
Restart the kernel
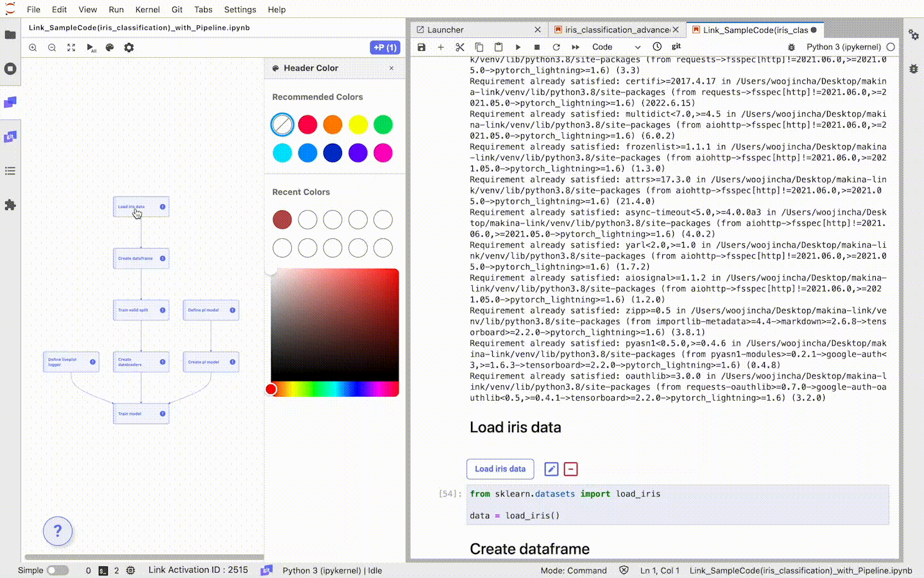click(556, 47)
